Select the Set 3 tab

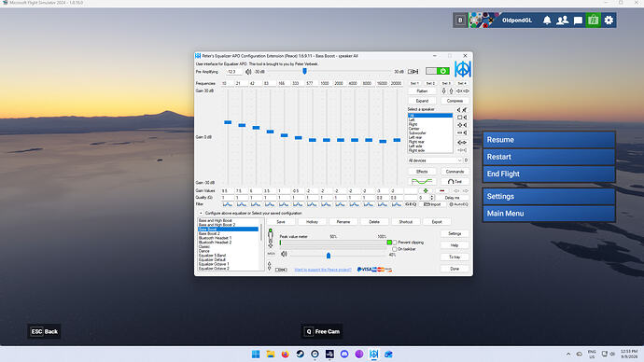point(446,83)
